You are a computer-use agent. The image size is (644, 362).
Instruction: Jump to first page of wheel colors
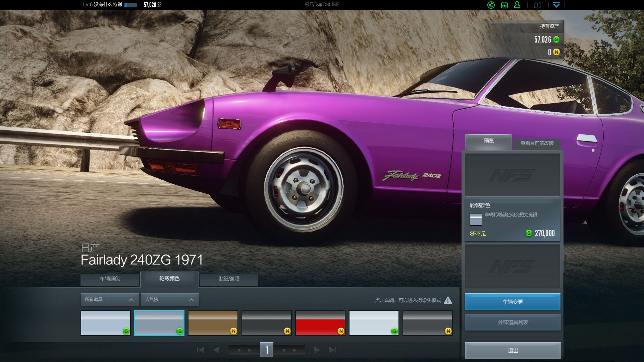[x=201, y=350]
